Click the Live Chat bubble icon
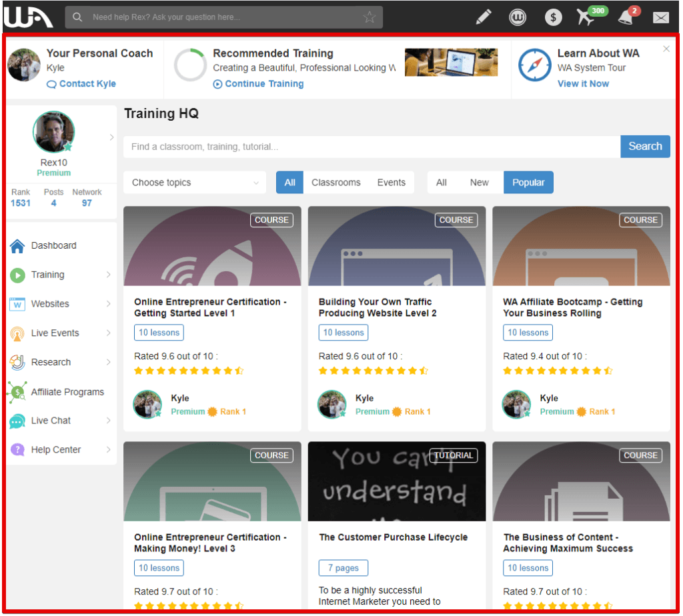 tap(17, 421)
